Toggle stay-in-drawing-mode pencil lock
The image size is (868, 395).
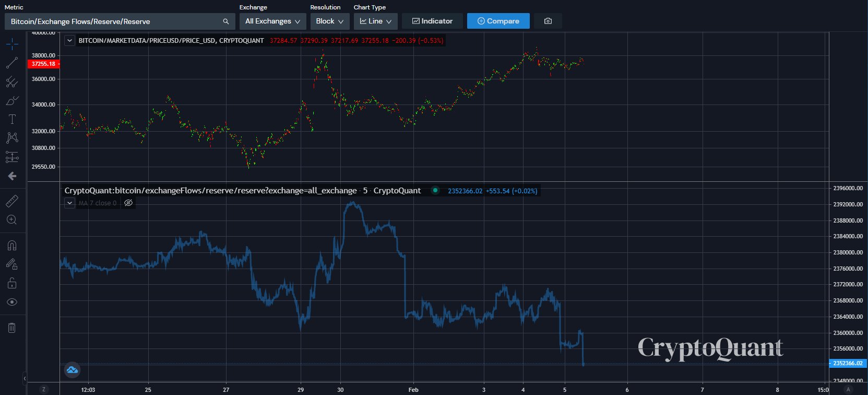pyautogui.click(x=12, y=264)
